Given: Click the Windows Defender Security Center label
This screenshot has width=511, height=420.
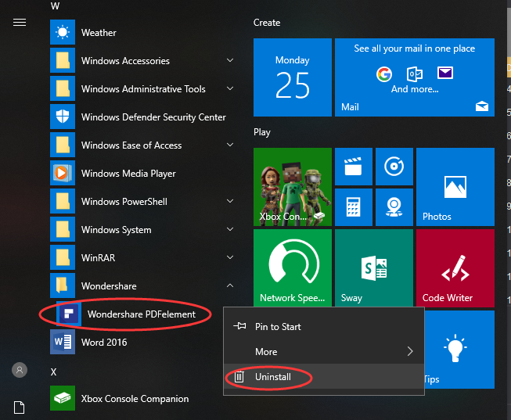Looking at the screenshot, I should 153,117.
